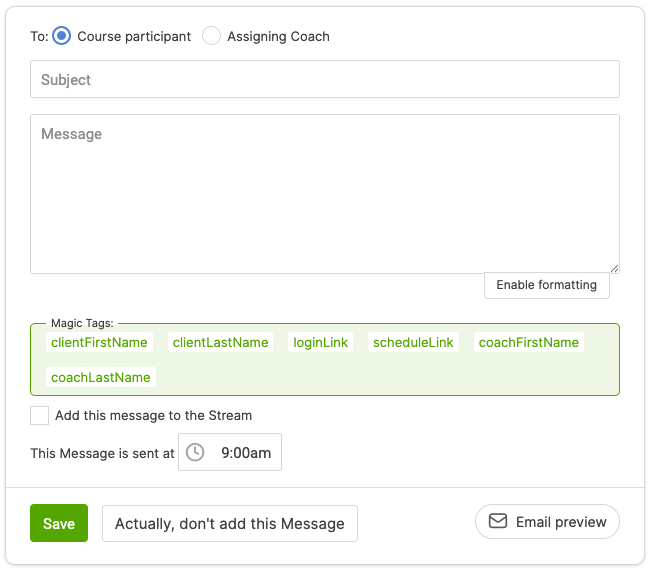Insert the clientFirstName magic tag

[99, 342]
